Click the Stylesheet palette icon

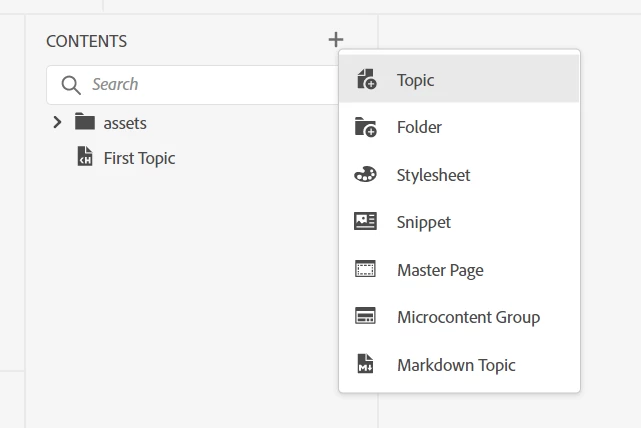pos(365,175)
